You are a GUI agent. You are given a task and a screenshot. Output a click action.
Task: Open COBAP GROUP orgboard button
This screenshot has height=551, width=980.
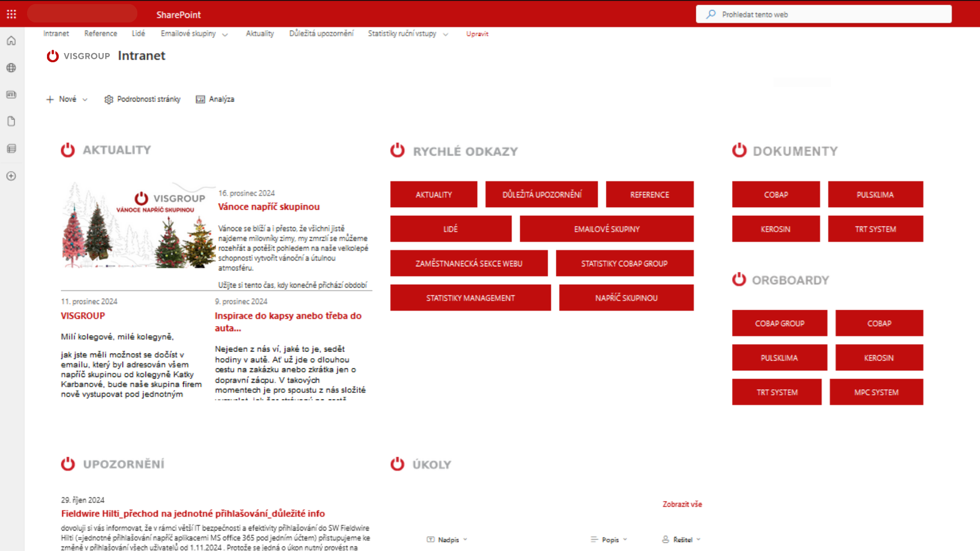779,323
